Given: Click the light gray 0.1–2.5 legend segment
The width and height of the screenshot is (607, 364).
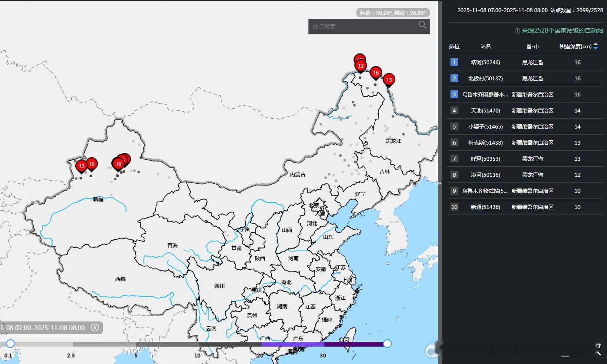Looking at the screenshot, I should (x=42, y=344).
